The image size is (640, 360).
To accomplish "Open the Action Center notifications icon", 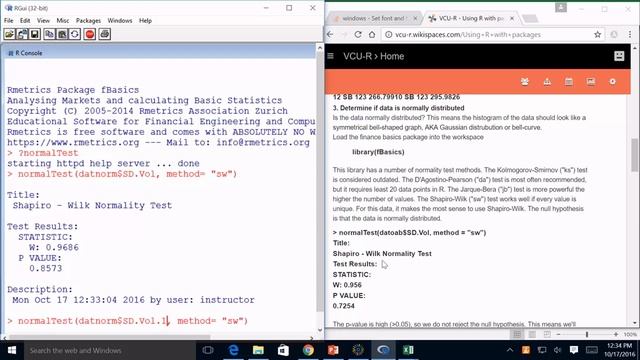I will point(574,350).
